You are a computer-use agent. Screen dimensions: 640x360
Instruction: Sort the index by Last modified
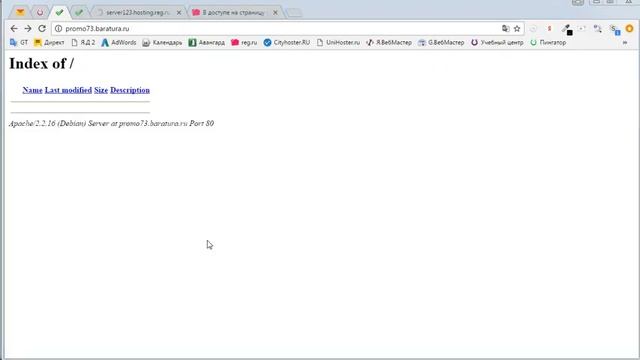click(x=68, y=90)
